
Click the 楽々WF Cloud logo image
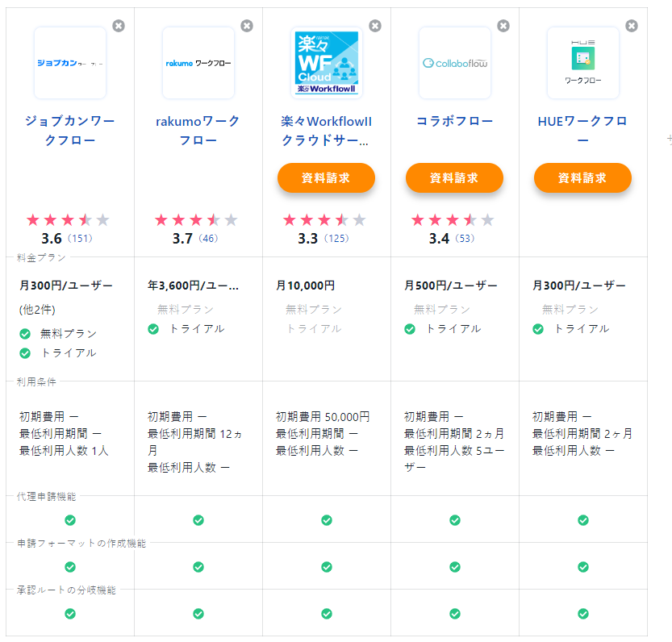(x=327, y=63)
